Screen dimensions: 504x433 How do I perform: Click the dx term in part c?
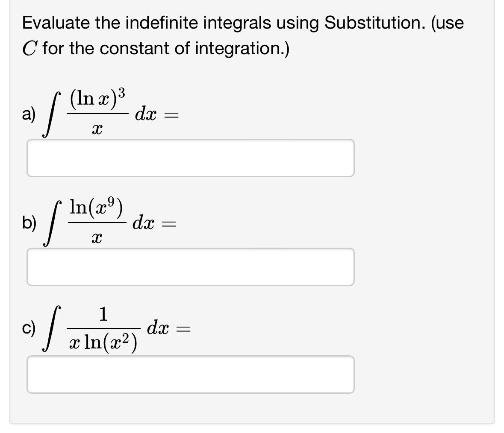coord(158,328)
